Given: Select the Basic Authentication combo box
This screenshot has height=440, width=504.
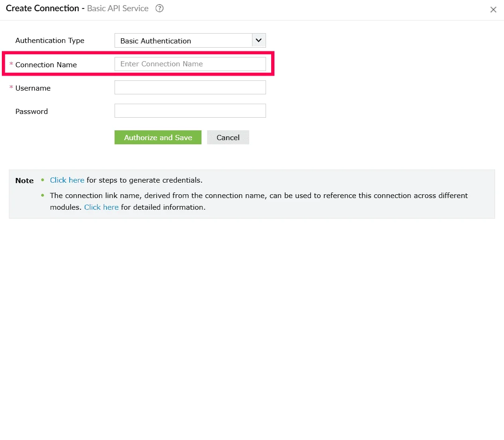Looking at the screenshot, I should [190, 41].
